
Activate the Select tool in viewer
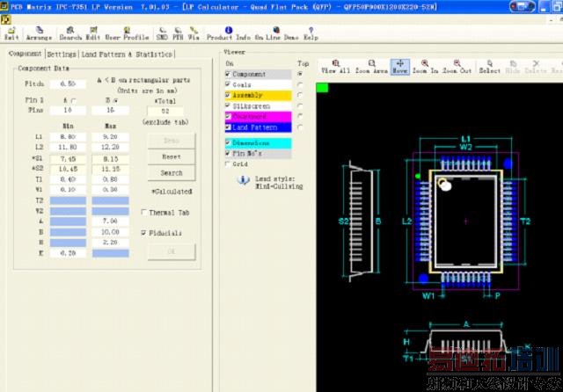[x=489, y=65]
